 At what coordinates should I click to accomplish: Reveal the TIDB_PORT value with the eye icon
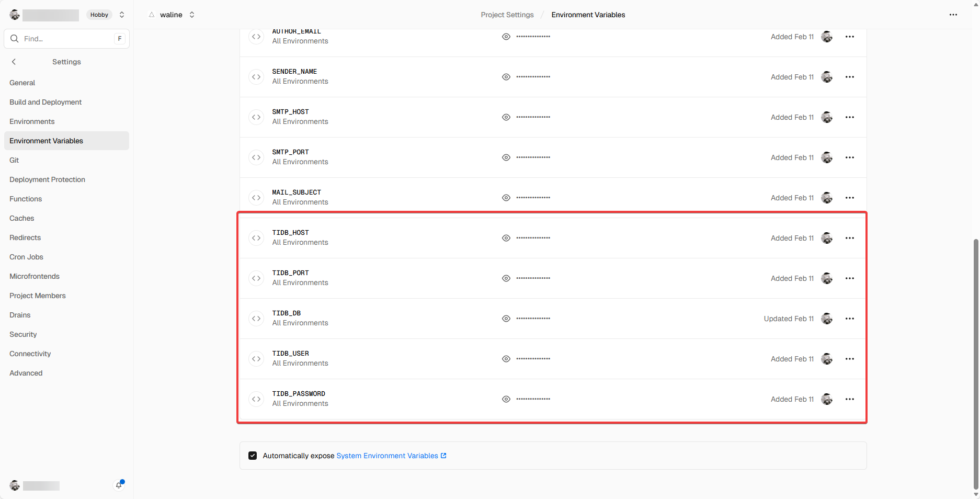[506, 278]
